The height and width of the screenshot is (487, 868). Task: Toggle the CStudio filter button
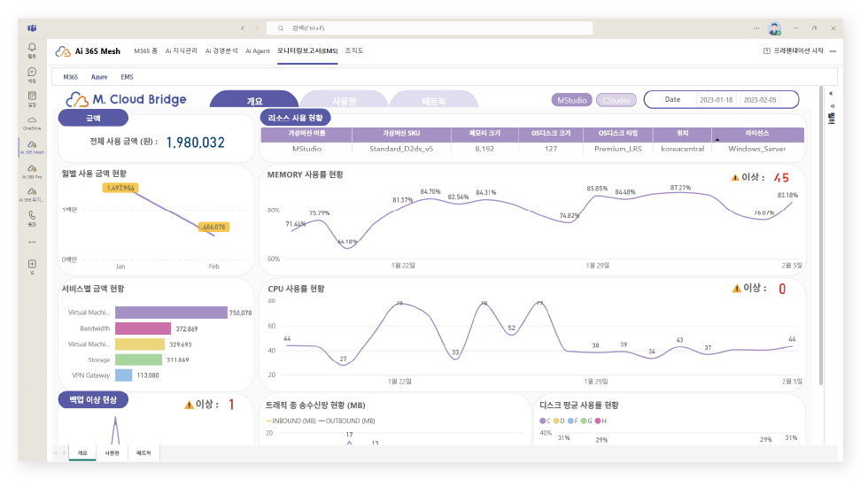616,100
